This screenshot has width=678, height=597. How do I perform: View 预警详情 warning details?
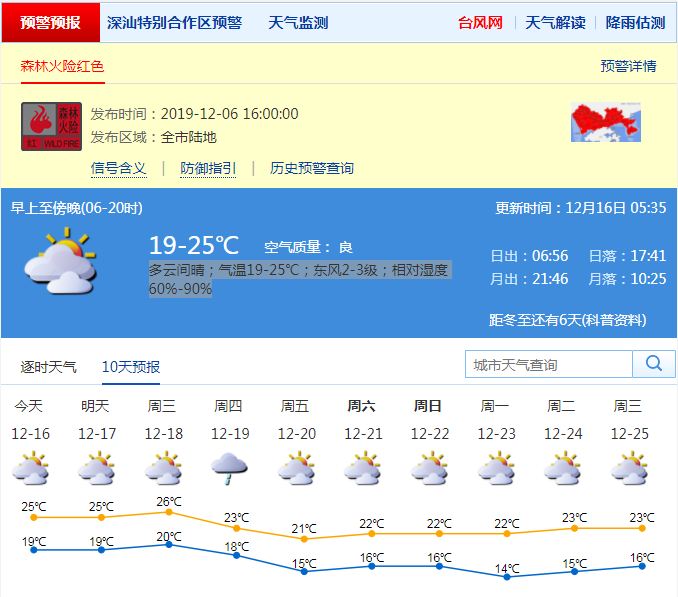click(x=628, y=66)
